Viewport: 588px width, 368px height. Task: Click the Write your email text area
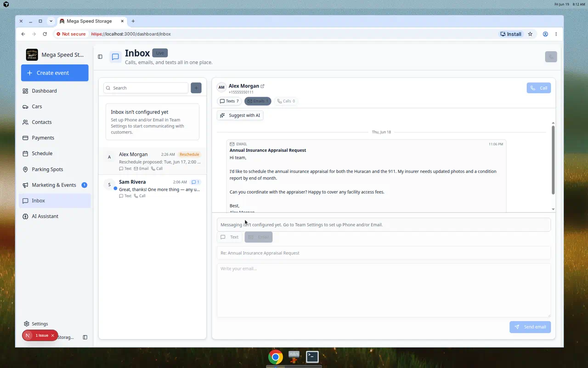[384, 290]
